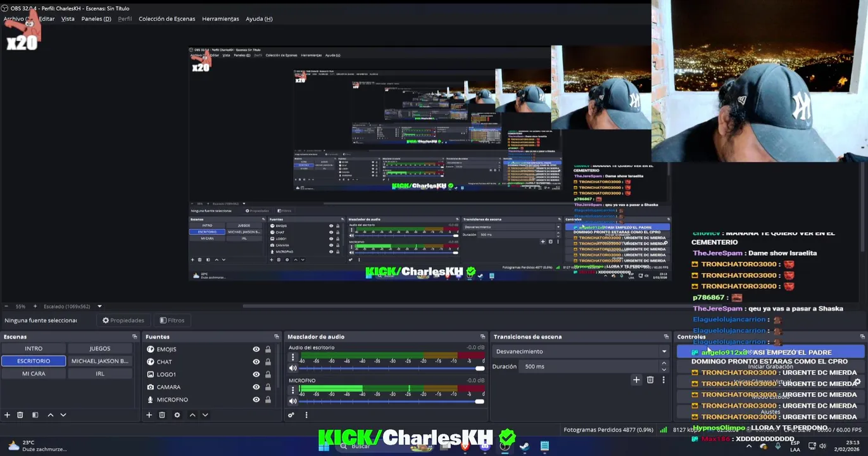Open Steam from the Windows taskbar
Screen dimensions: 868x456
click(524, 446)
